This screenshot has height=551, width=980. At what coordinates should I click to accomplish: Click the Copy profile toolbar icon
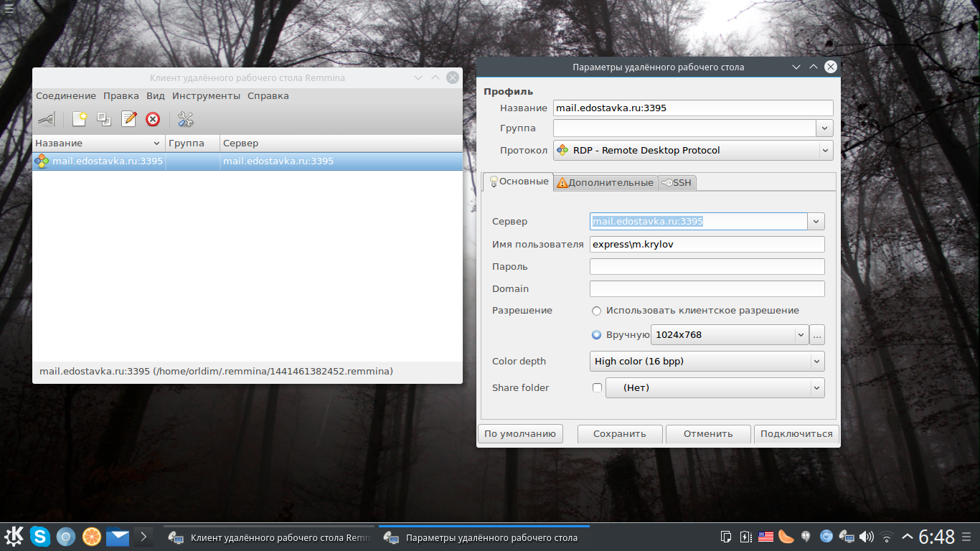click(x=104, y=119)
